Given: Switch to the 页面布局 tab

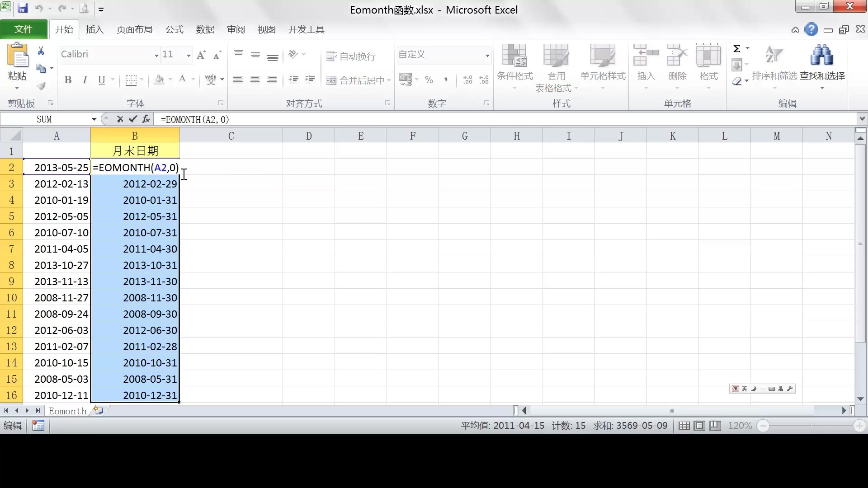Looking at the screenshot, I should click(x=135, y=29).
